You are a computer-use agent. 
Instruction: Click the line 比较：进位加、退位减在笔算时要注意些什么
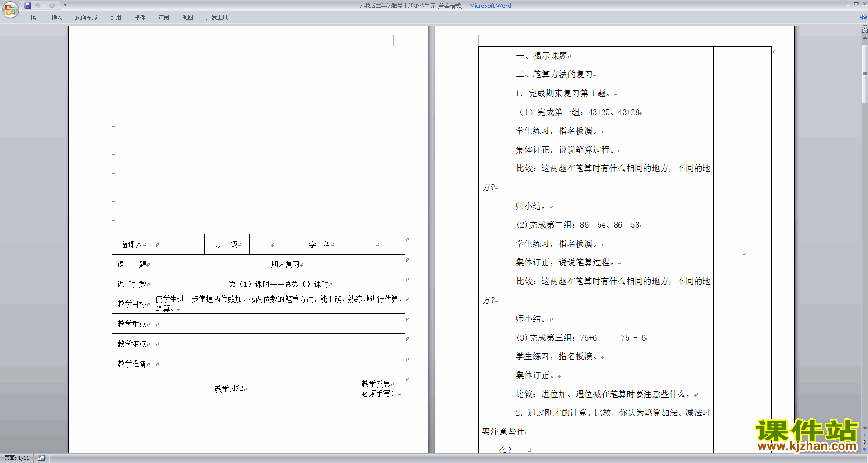[604, 394]
